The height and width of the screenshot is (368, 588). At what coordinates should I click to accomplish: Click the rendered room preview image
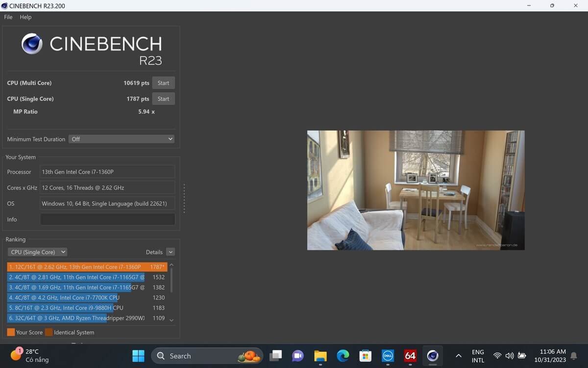tap(416, 190)
